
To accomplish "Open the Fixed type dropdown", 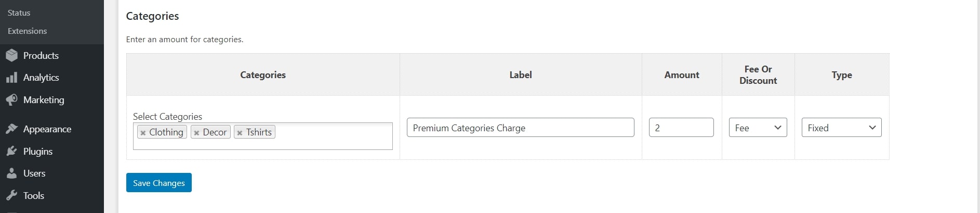I will (841, 128).
